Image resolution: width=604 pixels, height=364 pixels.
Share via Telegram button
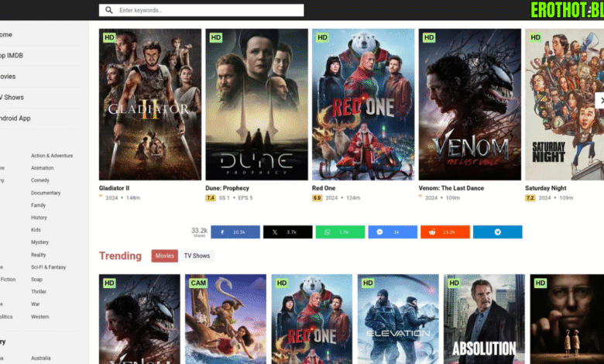click(498, 232)
